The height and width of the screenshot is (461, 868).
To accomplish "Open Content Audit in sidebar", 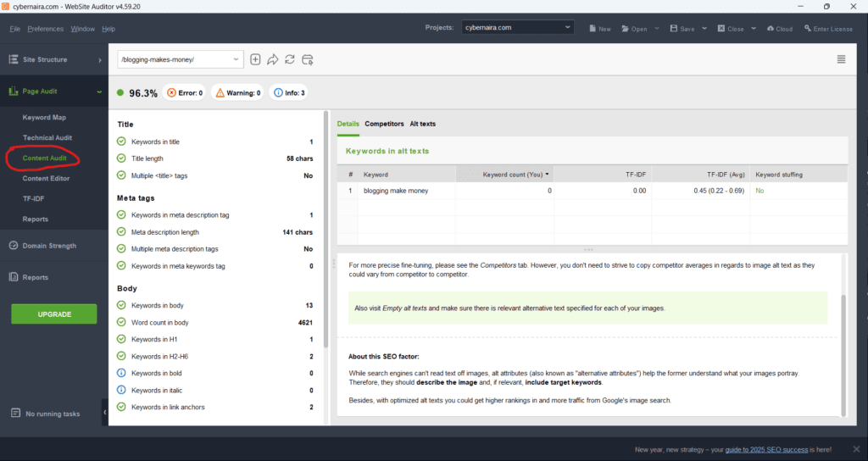I will [x=44, y=158].
